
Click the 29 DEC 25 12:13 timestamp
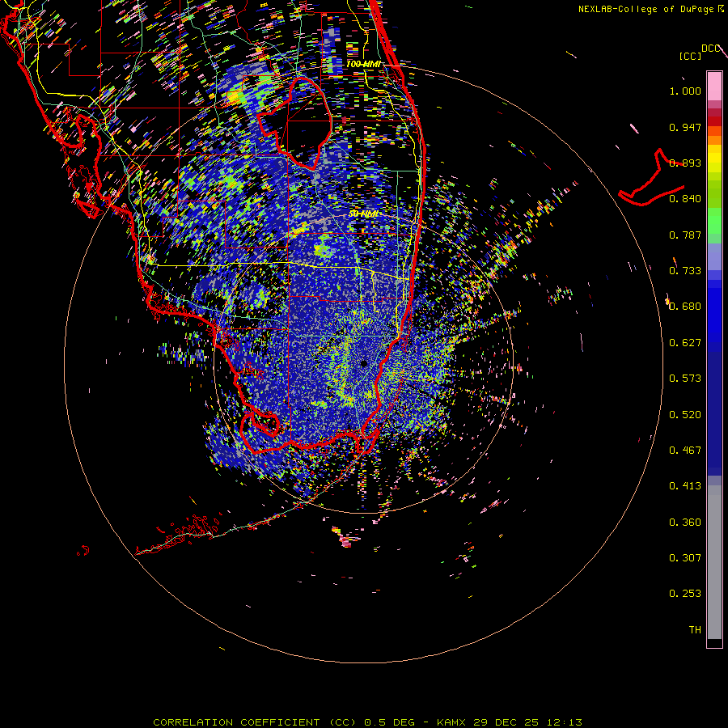pos(528,722)
